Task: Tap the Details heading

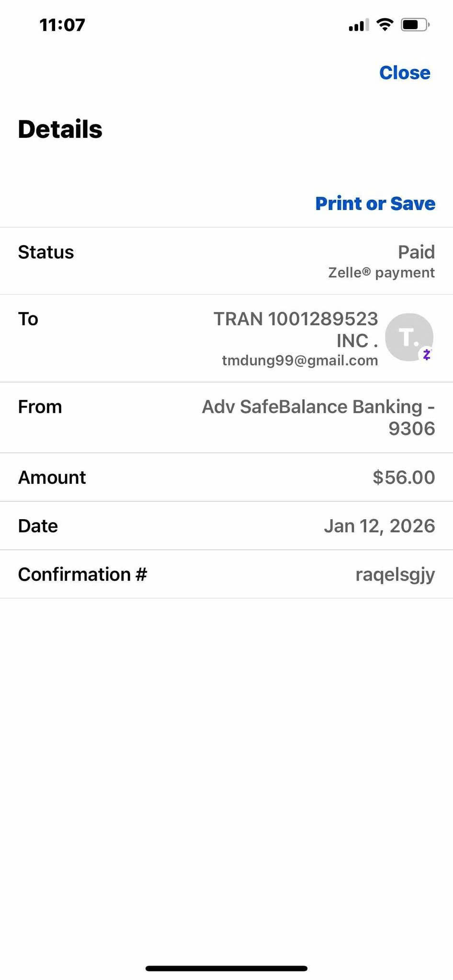Action: click(60, 129)
